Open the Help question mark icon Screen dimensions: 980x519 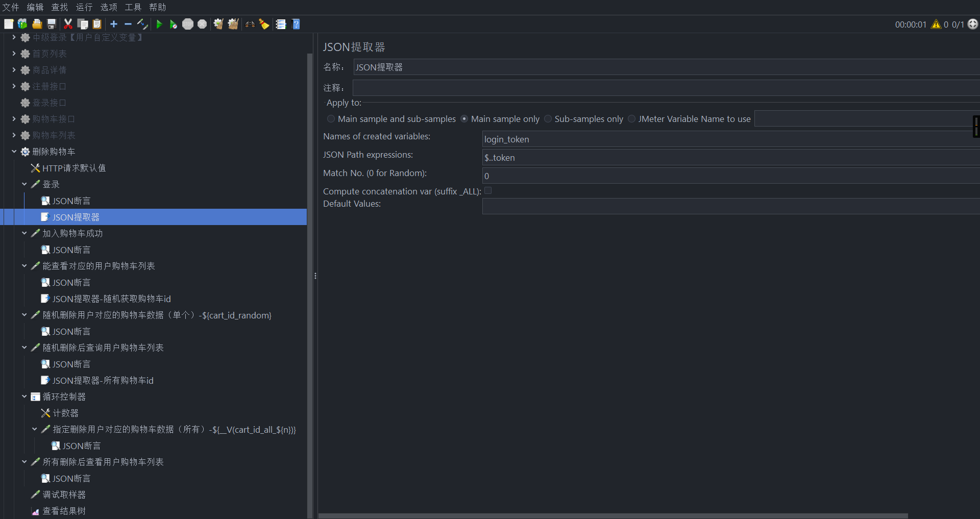[296, 24]
